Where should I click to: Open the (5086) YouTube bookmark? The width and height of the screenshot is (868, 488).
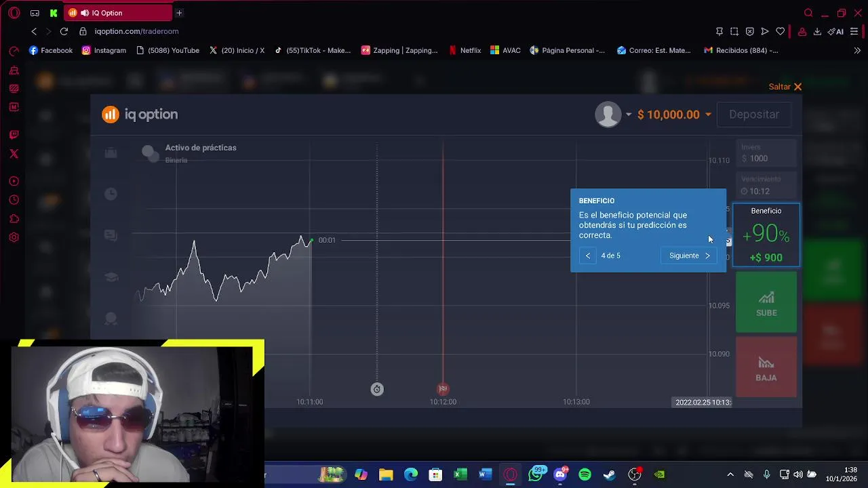coord(167,50)
